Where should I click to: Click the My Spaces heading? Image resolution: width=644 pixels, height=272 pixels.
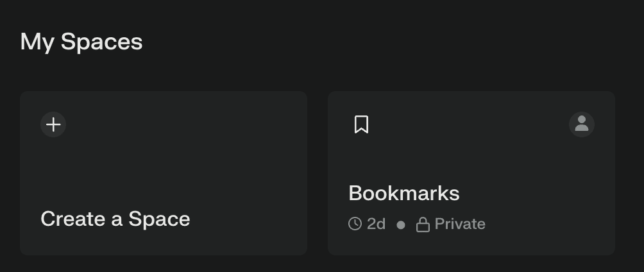tap(81, 42)
